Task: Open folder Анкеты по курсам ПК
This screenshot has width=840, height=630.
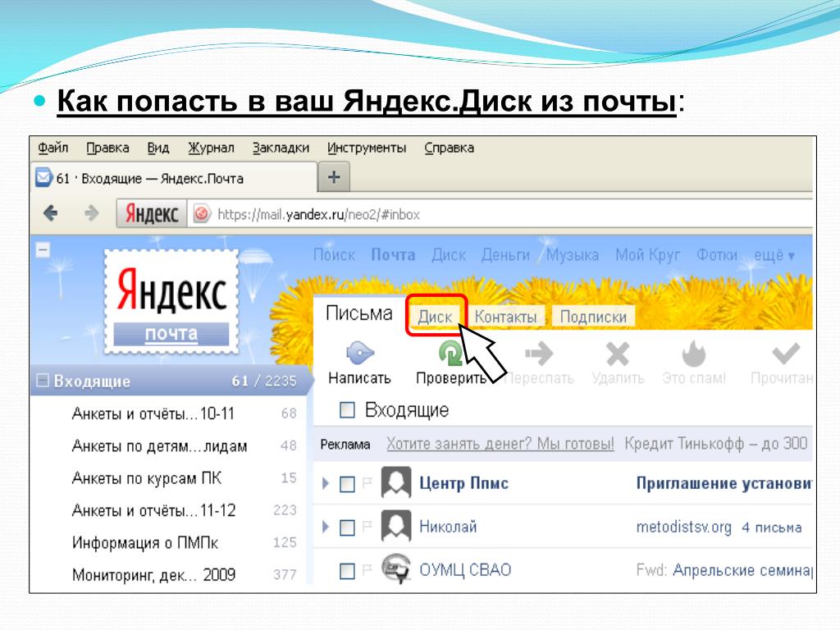Action: pos(147,478)
